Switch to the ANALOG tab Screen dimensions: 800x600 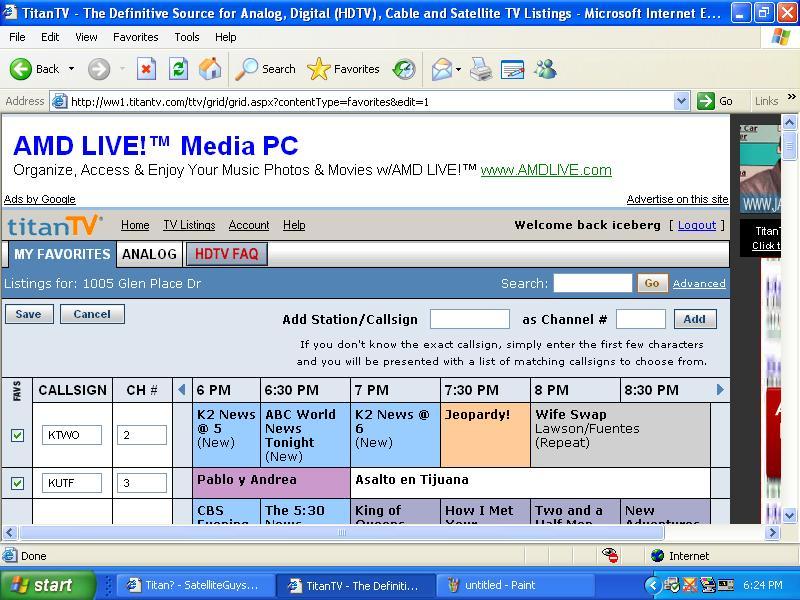149,254
